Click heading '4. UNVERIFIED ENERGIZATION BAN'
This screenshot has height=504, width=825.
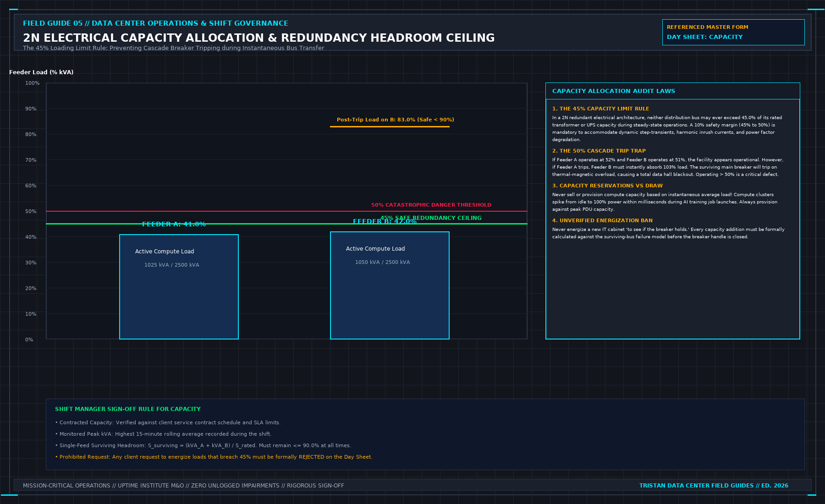coord(602,220)
